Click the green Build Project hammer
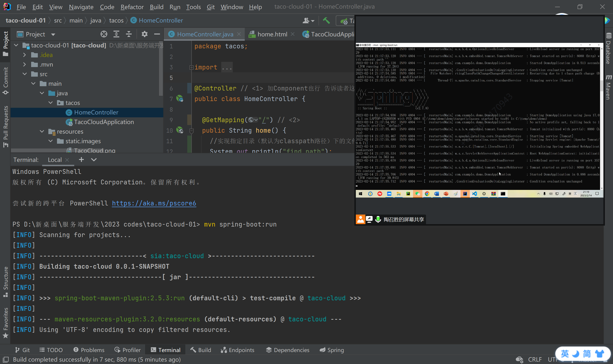Screen dimensions: 613x364 click(x=326, y=21)
